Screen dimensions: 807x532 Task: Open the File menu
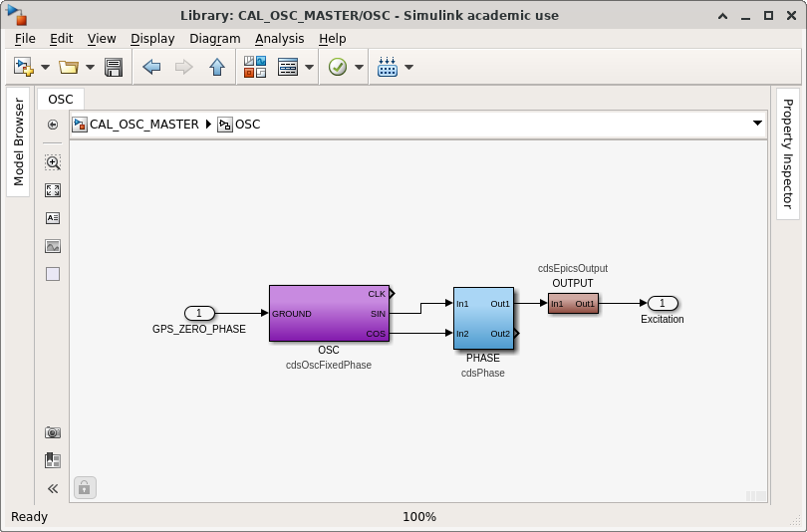point(25,39)
